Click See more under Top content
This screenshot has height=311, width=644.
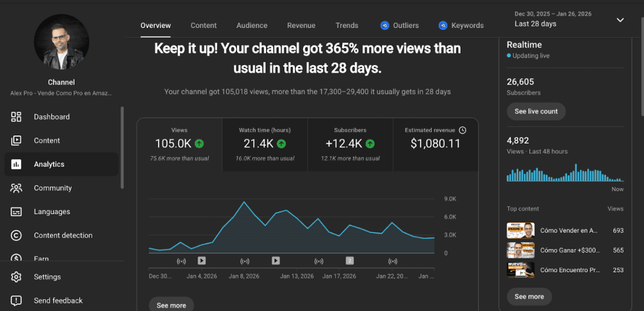pyautogui.click(x=529, y=296)
